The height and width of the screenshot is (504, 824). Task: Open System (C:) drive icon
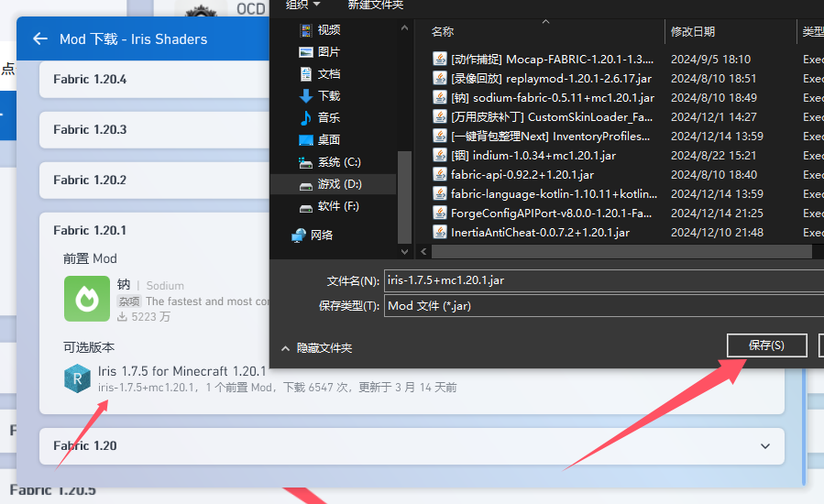[306, 162]
